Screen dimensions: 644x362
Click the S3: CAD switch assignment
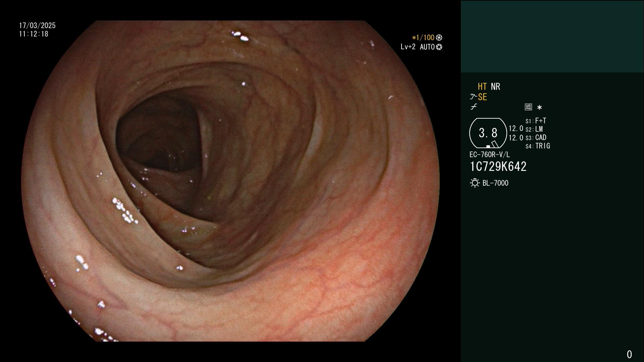pyautogui.click(x=536, y=137)
